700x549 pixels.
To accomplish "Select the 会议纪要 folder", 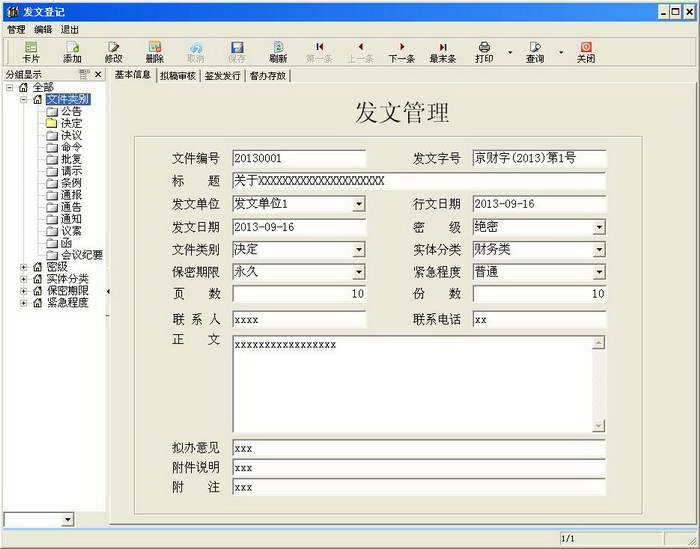I will (75, 255).
